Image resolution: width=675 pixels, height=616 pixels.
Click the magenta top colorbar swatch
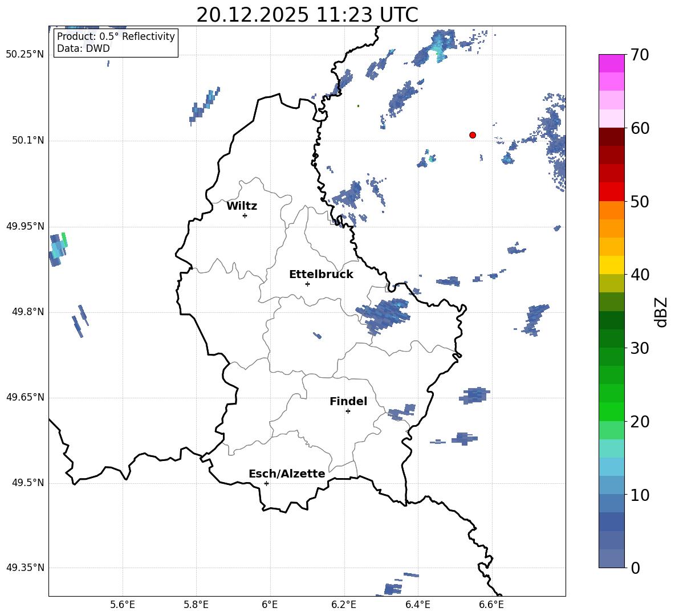coord(611,64)
